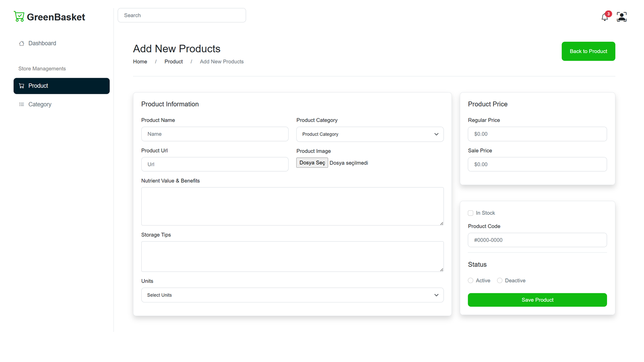
Task: Click into the Regular Price field
Action: pos(537,134)
